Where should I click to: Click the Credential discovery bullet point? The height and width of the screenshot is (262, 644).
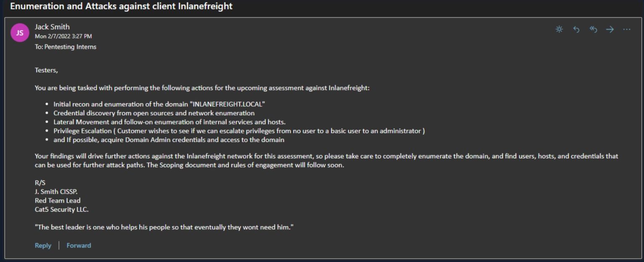coord(154,113)
